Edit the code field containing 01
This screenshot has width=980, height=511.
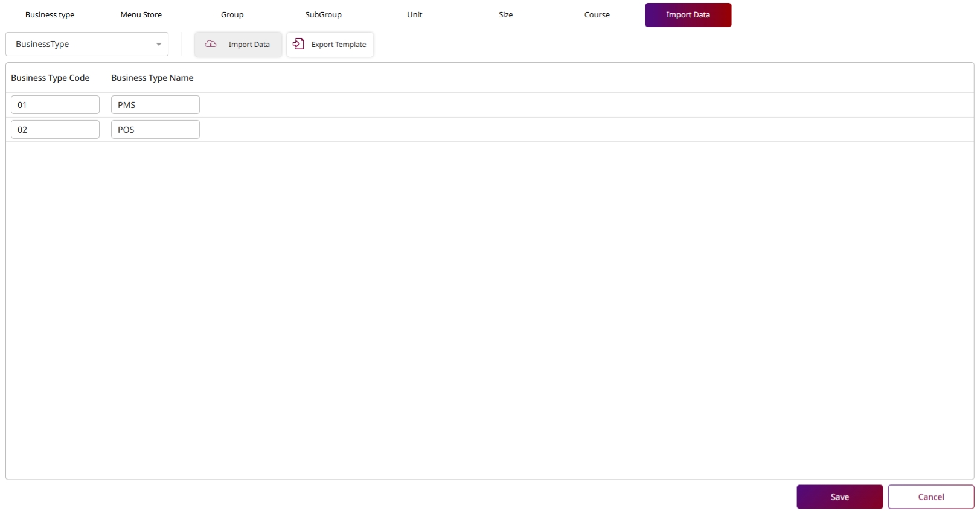pos(55,105)
